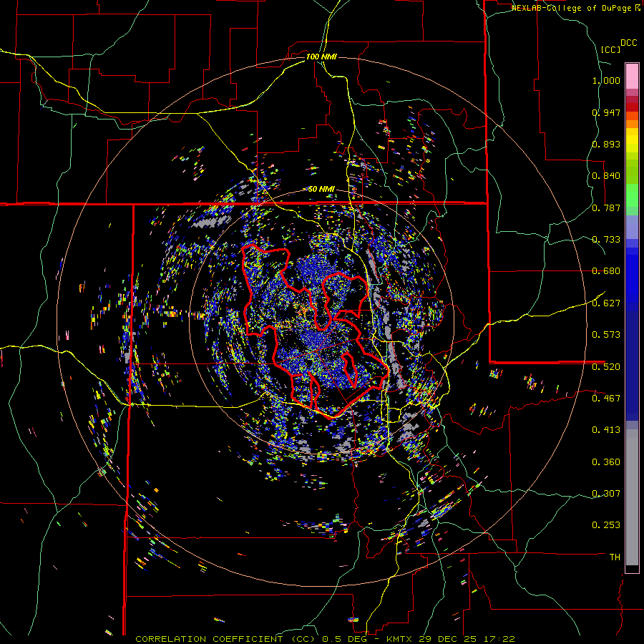
Task: Select the 0.253 scale value
Action: pyautogui.click(x=606, y=525)
